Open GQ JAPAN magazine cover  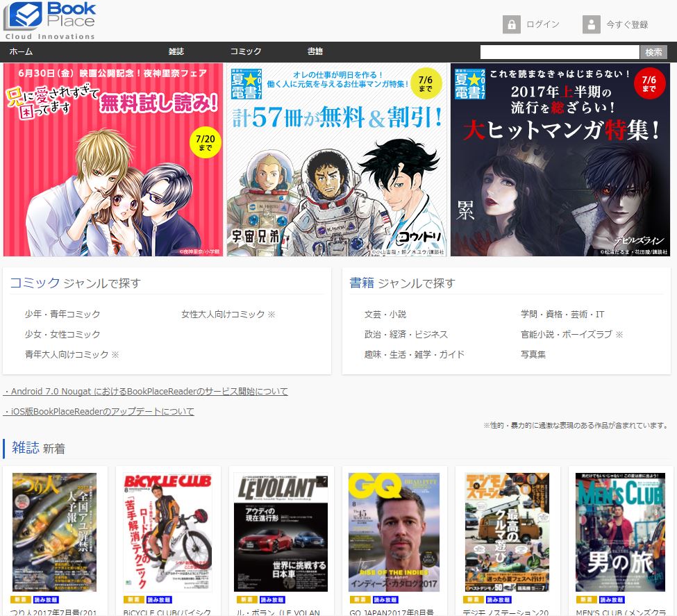(394, 532)
